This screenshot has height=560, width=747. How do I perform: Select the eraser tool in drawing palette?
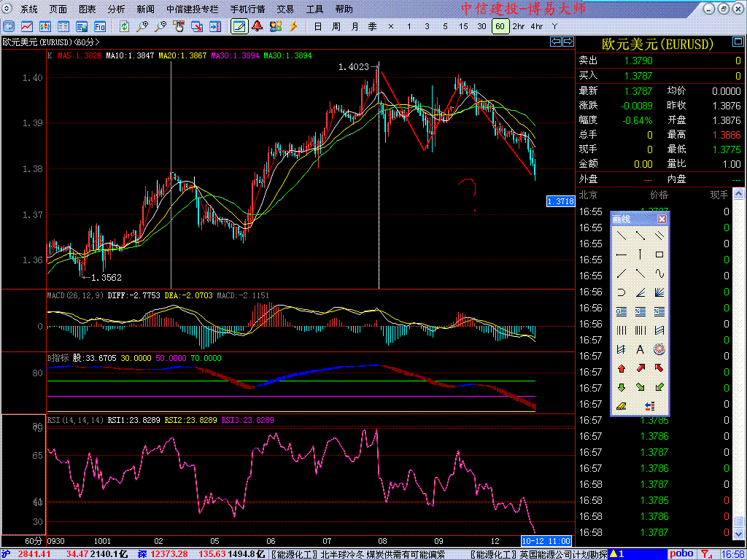coord(622,406)
